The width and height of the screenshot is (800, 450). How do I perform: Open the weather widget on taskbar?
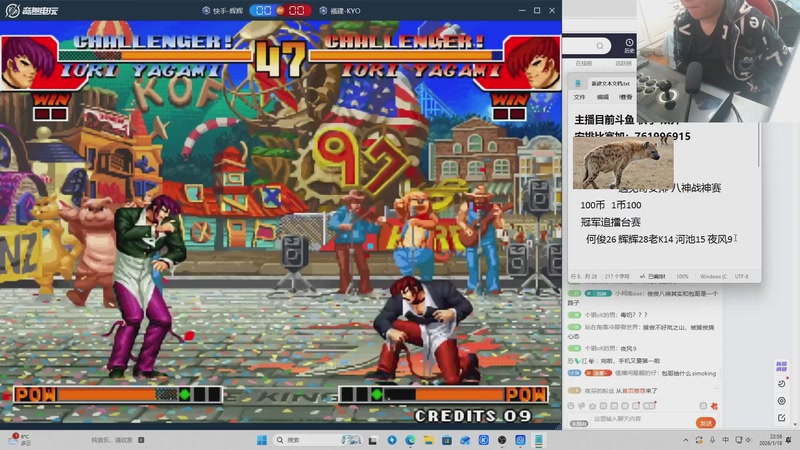click(x=20, y=440)
